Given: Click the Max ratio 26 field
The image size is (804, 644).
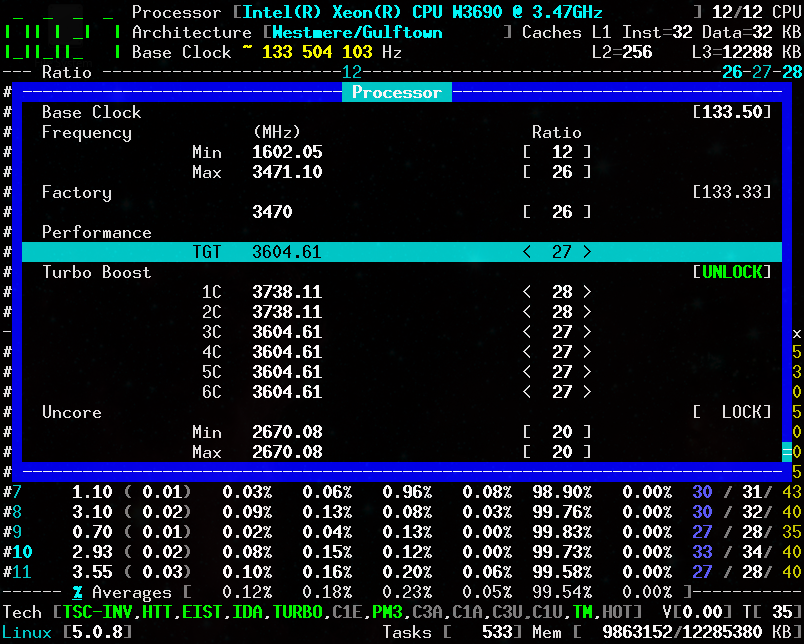Looking at the screenshot, I should click(557, 172).
